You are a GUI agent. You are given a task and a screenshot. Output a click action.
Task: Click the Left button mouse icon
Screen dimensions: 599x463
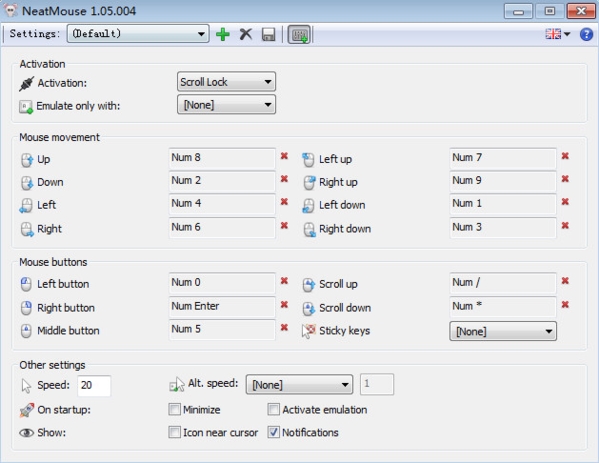[26, 285]
